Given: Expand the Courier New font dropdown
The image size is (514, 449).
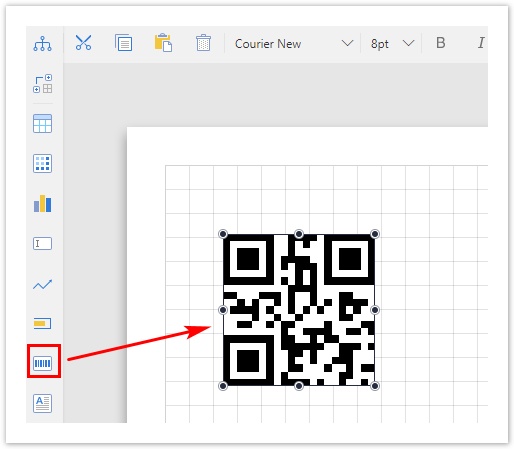Looking at the screenshot, I should pos(347,43).
